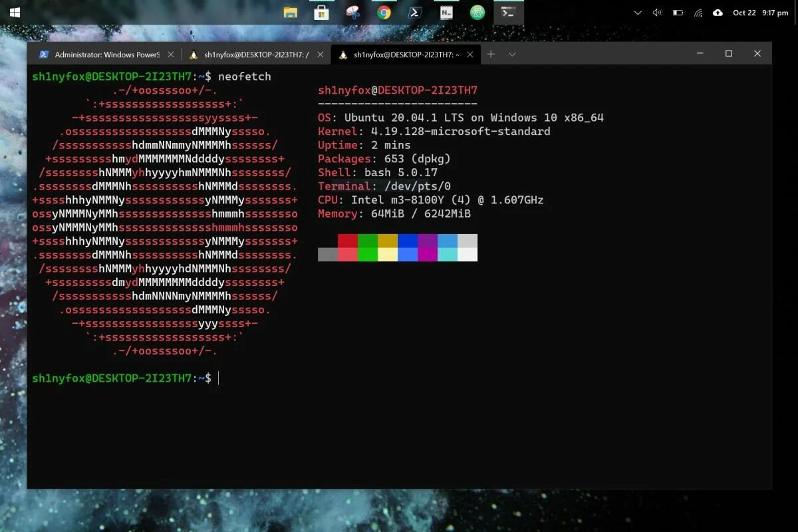This screenshot has width=798, height=532.
Task: Launch the Atom editor taskbar icon
Action: (x=477, y=12)
